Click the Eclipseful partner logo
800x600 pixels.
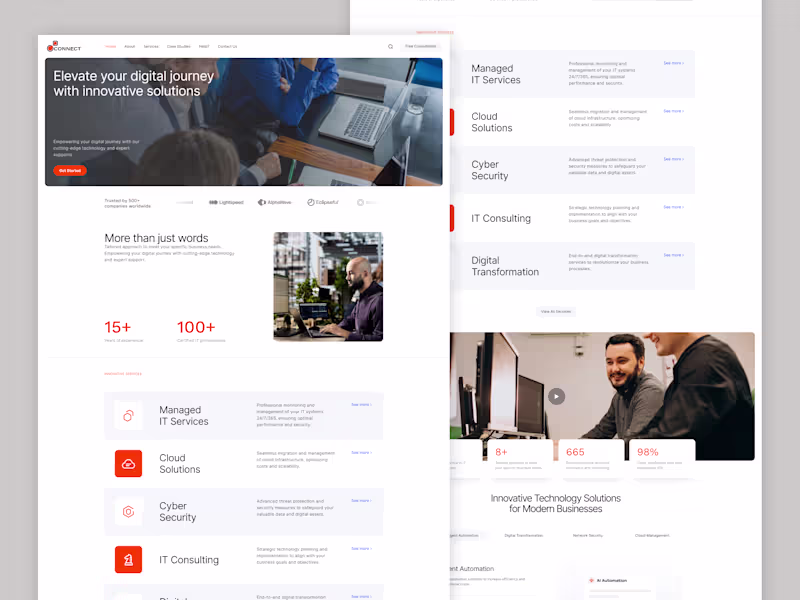pos(323,203)
